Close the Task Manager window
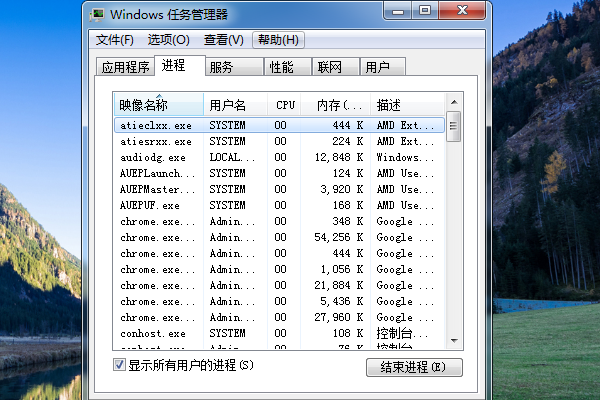 [462, 10]
